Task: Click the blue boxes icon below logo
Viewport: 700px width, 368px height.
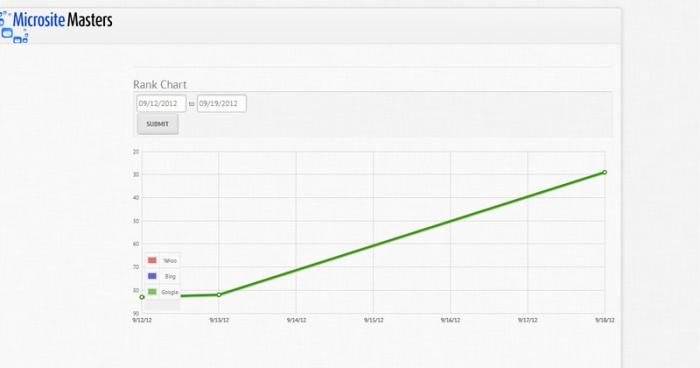Action: tap(14, 36)
